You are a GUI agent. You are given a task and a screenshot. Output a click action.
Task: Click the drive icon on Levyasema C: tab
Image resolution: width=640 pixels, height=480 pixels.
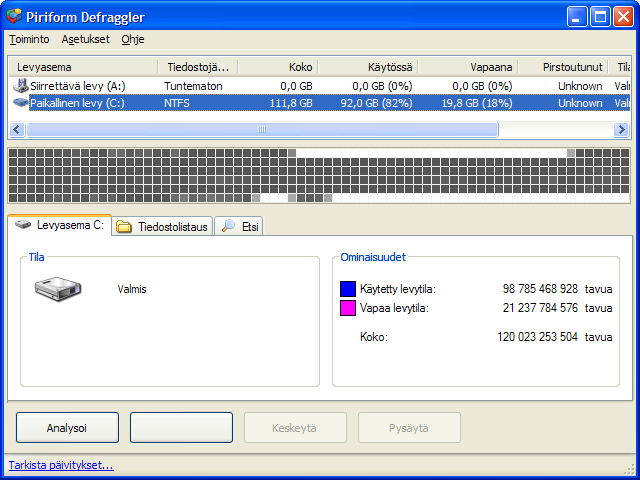pyautogui.click(x=23, y=224)
